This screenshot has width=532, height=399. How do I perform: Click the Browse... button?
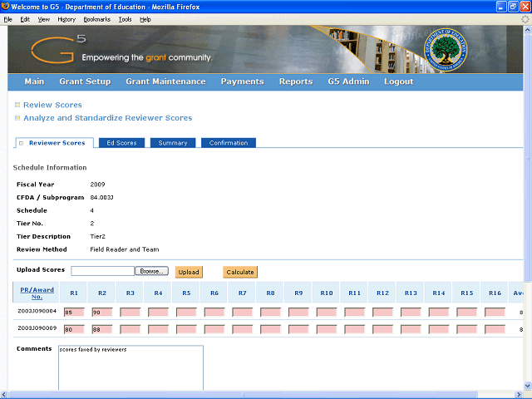tap(151, 271)
